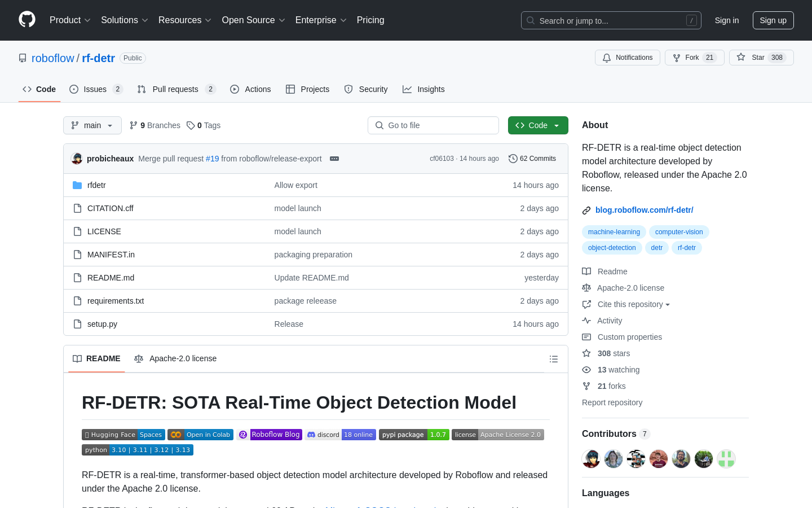812x508 pixels.
Task: Click the discord online badge
Action: click(x=341, y=435)
